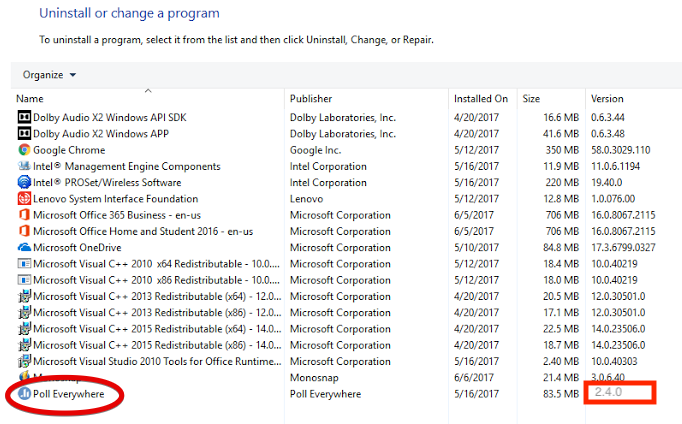Sort list by Installed On column

coord(480,99)
